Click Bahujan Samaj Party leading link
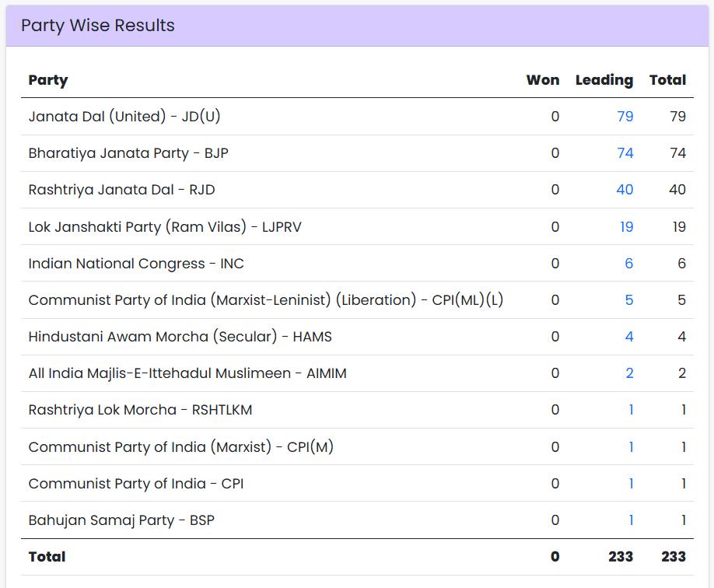The height and width of the screenshot is (588, 714). 631,520
